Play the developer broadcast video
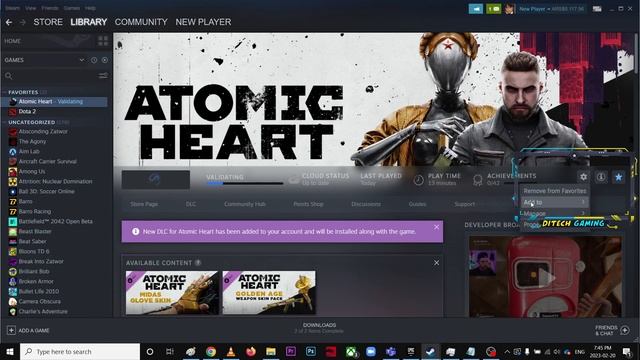This screenshot has width=640, height=360. (x=545, y=277)
